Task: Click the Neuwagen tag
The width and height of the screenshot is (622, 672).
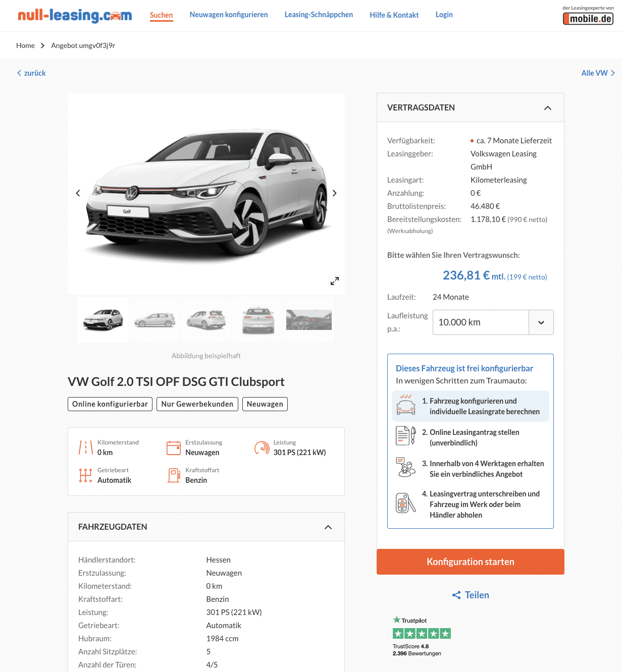Action: coord(265,404)
